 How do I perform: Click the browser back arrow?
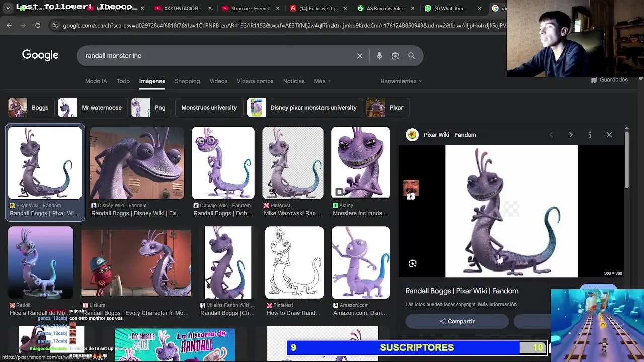click(9, 25)
